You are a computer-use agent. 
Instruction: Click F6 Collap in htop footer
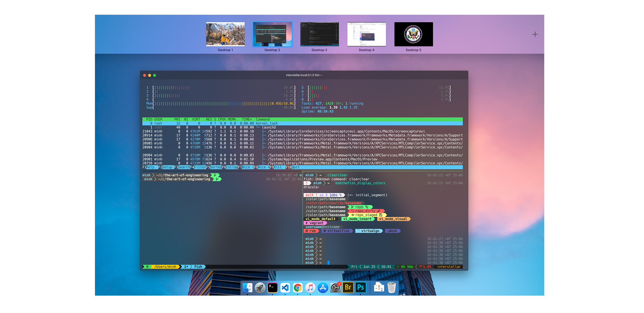point(230,167)
